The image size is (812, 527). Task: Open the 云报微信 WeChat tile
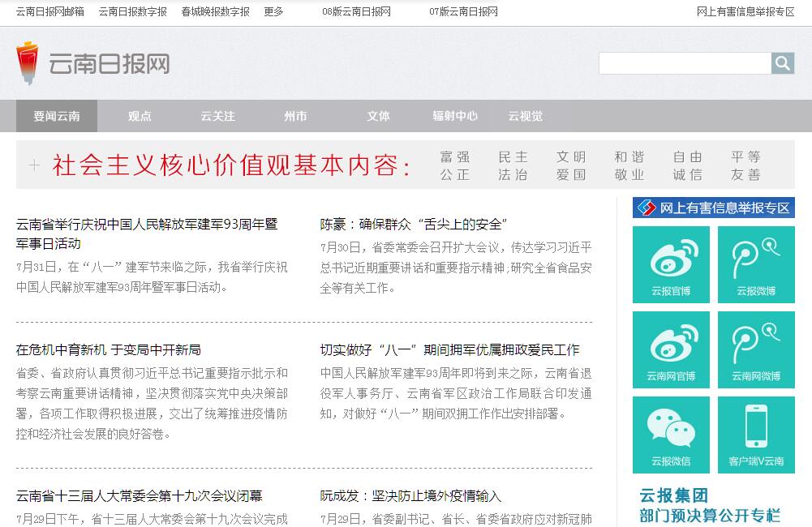coord(671,435)
